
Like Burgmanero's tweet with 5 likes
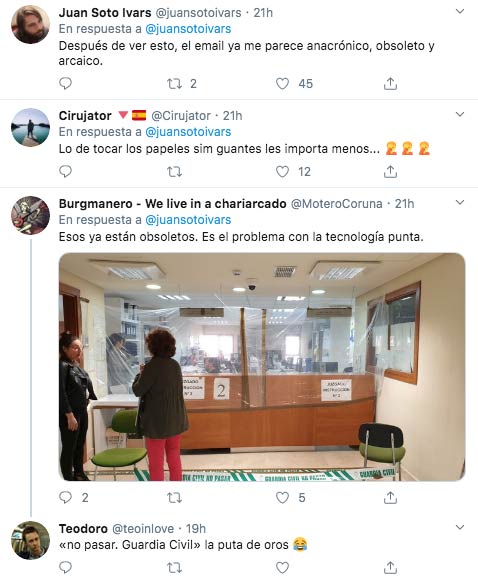pyautogui.click(x=282, y=497)
